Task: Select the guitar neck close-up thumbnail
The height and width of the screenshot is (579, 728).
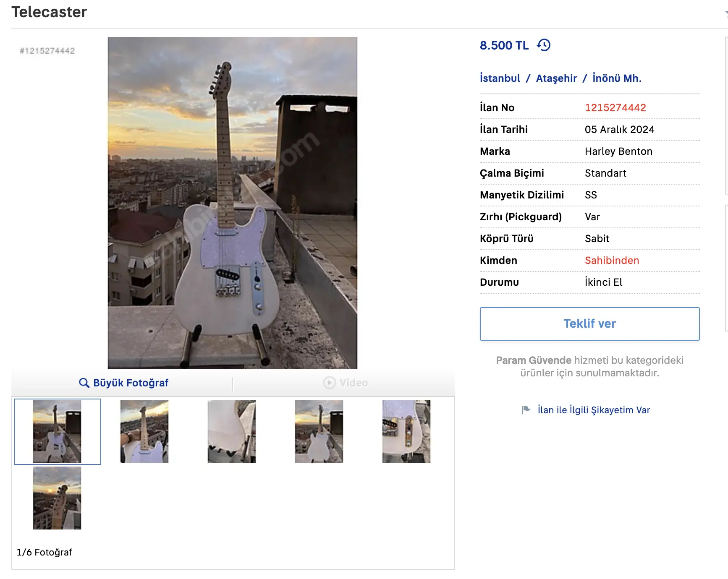Action: (x=144, y=431)
